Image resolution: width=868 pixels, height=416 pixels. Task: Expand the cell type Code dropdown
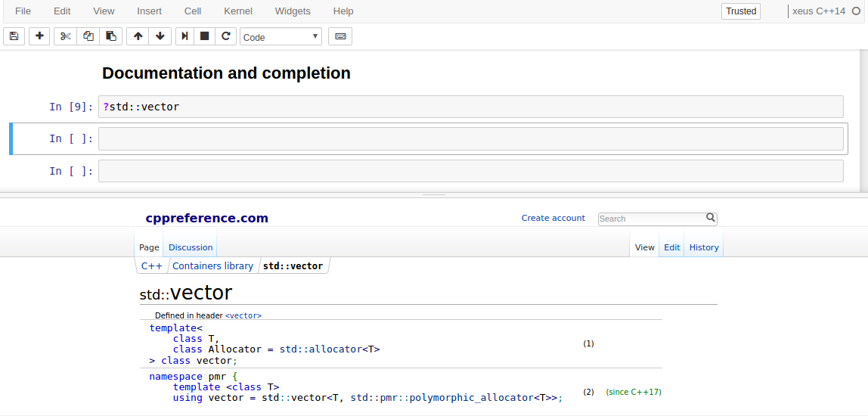tap(281, 37)
